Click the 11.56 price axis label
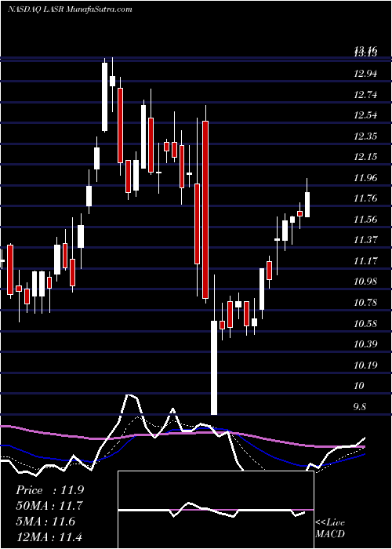The image size is (392, 549). pyautogui.click(x=365, y=219)
